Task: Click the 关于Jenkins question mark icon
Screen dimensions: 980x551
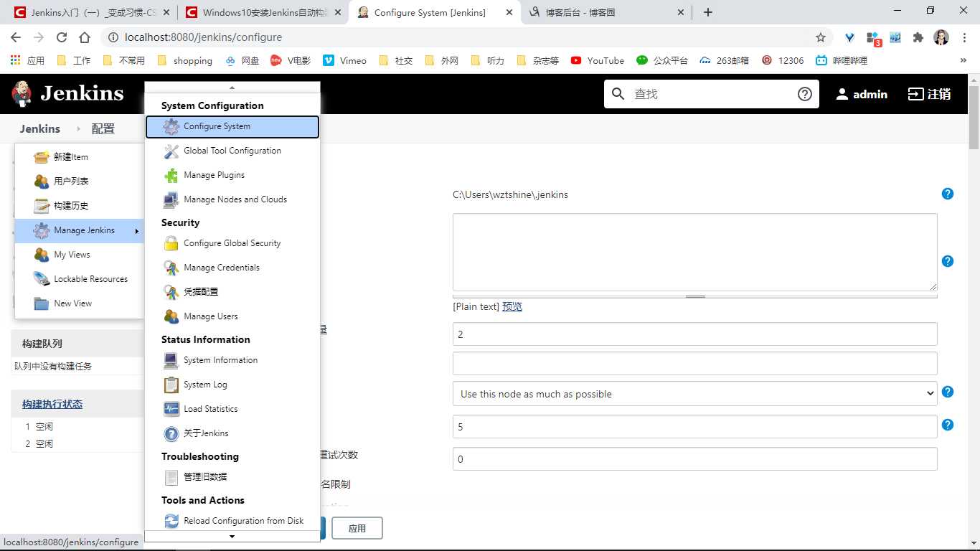Action: pos(171,434)
